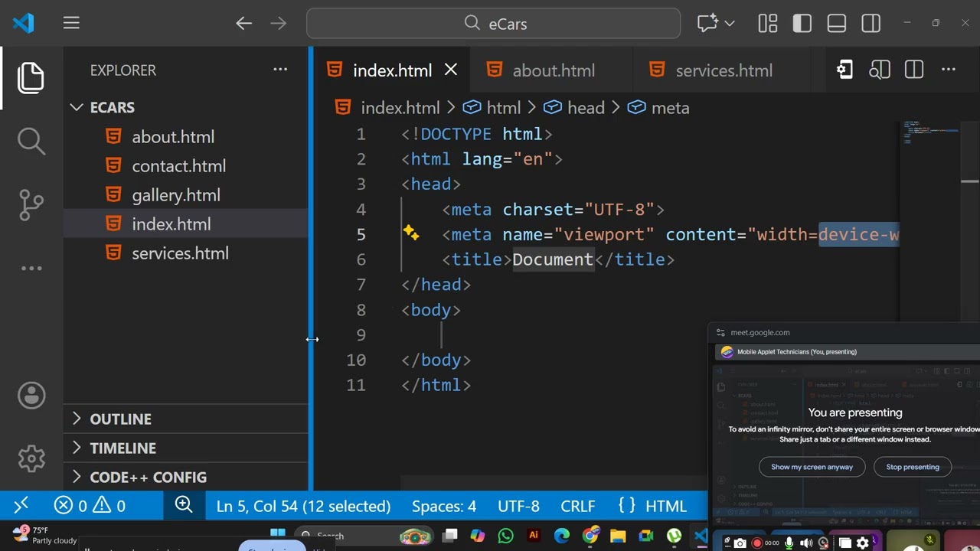Toggle the bottom panel
Image resolution: width=980 pixels, height=551 pixels.
(x=837, y=24)
